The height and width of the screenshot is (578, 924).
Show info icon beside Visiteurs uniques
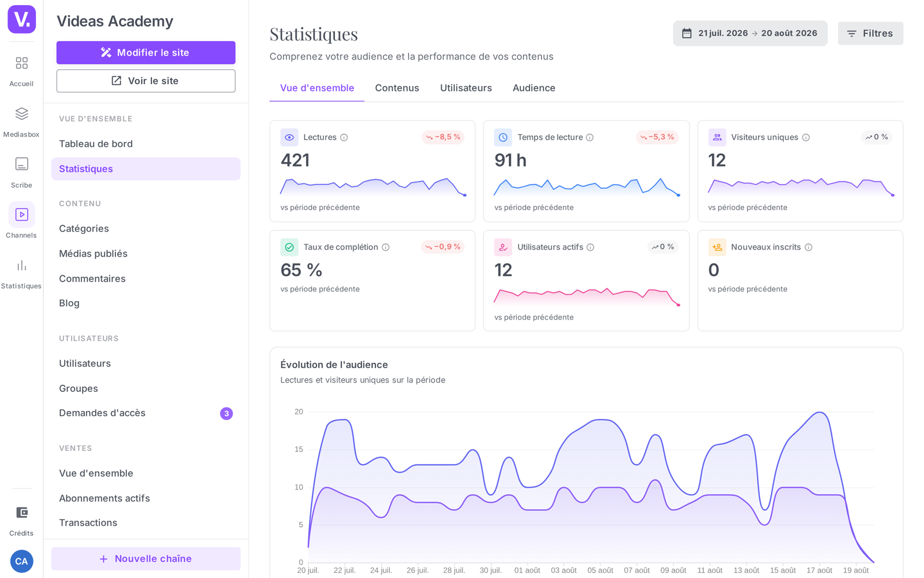pos(806,138)
